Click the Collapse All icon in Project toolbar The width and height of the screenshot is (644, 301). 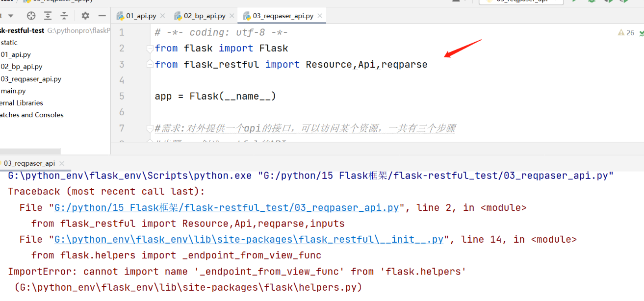(64, 16)
